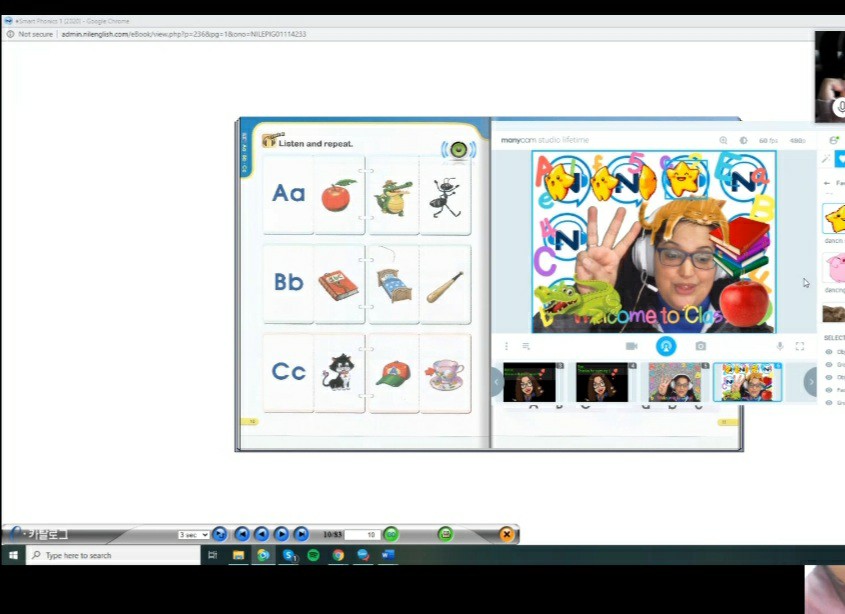Open the ManyCam zoom tool
Image resolution: width=845 pixels, height=614 pixels.
pos(723,140)
